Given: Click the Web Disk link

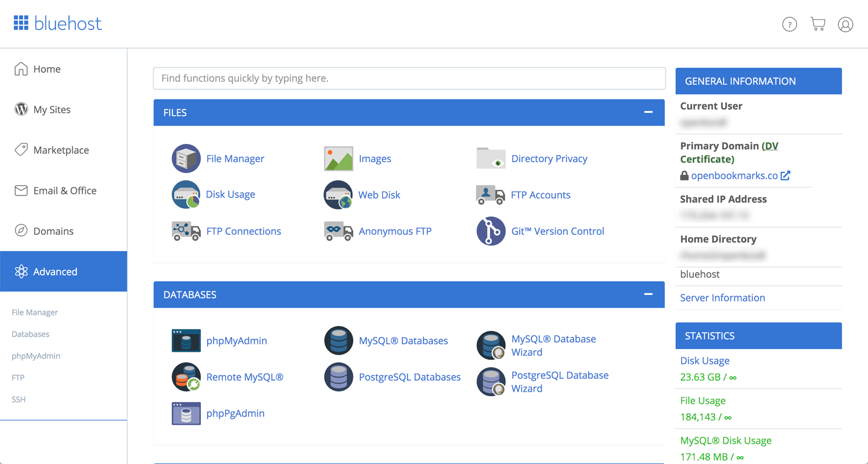Looking at the screenshot, I should coord(379,195).
